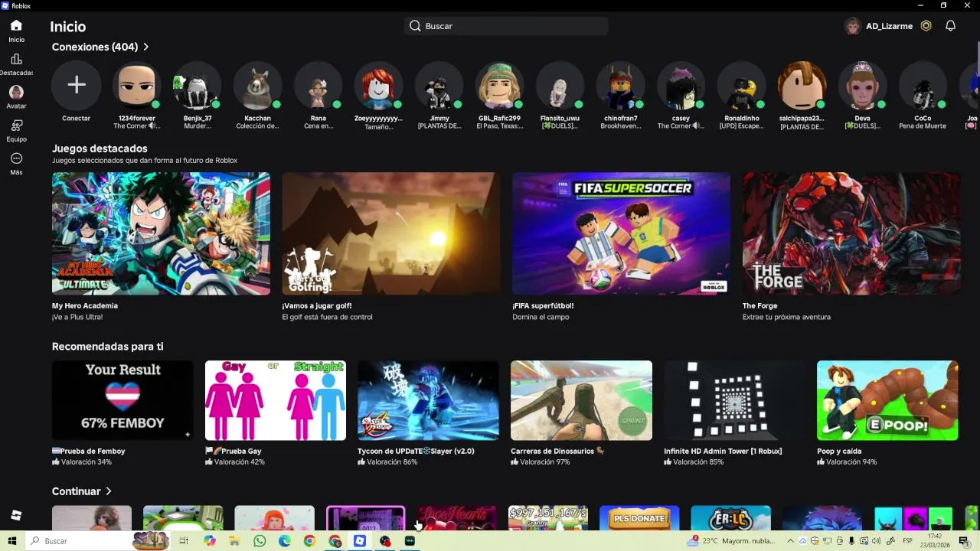The height and width of the screenshot is (551, 980).
Task: Open the Robux hexagon icon
Action: point(926,26)
